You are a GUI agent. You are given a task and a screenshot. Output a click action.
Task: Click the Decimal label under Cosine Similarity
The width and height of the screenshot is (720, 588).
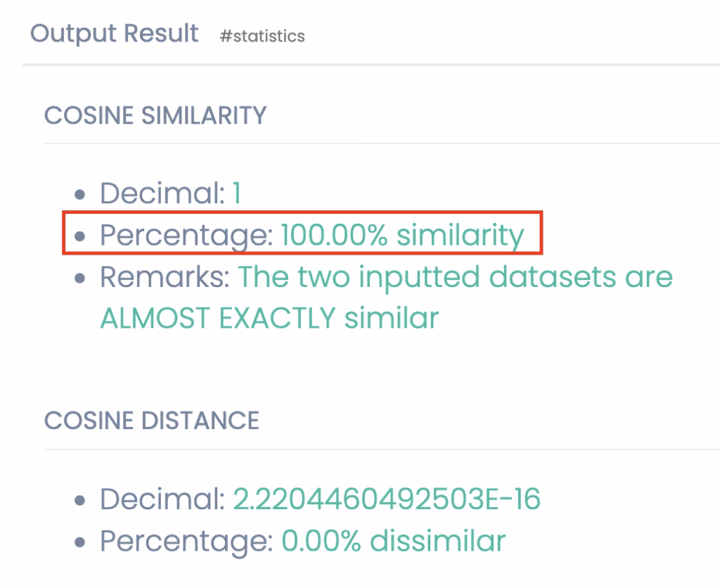[x=162, y=193]
